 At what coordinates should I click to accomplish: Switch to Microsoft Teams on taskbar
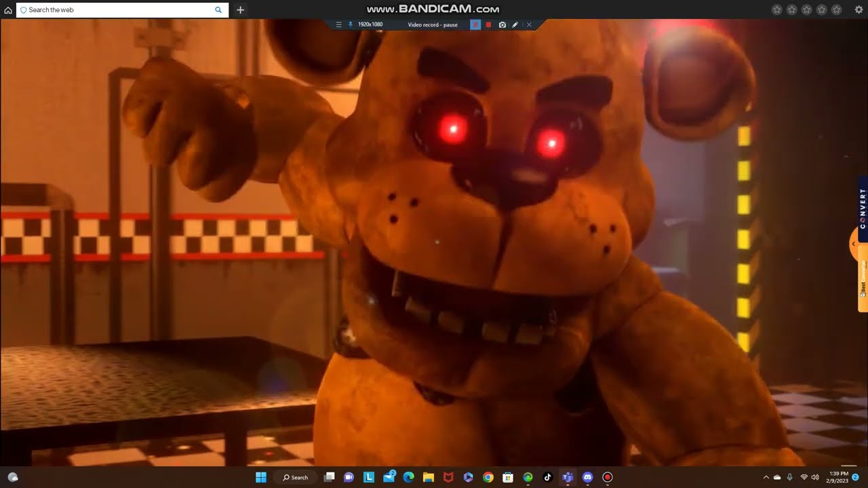(568, 477)
